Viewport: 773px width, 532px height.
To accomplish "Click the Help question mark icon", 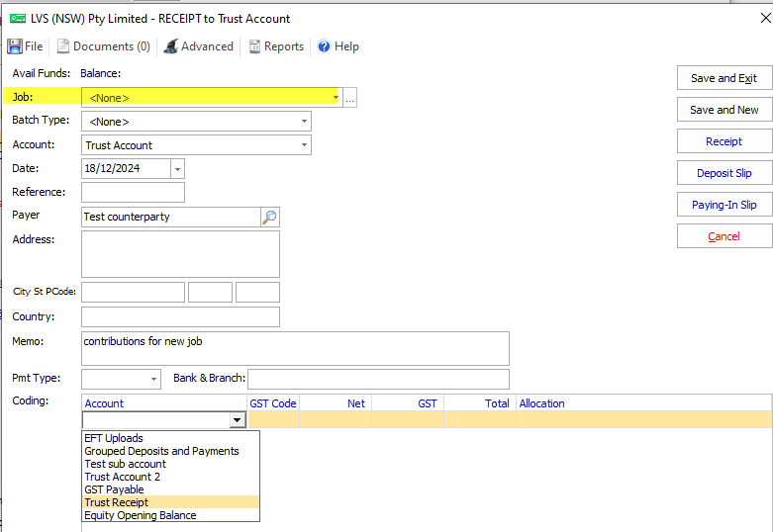I will click(324, 46).
